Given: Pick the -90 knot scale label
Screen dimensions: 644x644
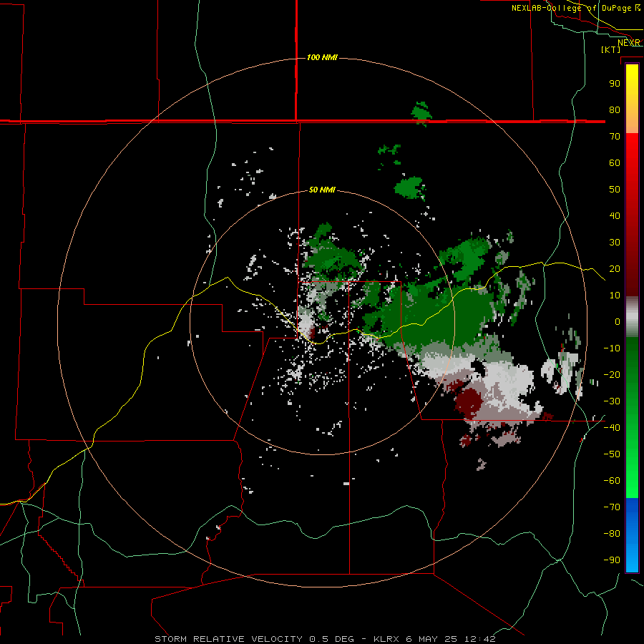Looking at the screenshot, I should (x=612, y=560).
